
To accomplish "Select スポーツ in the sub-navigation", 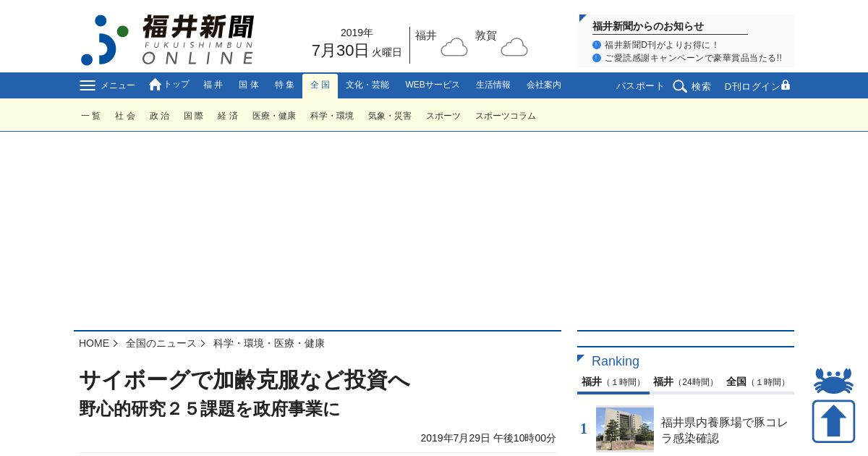I will [443, 116].
